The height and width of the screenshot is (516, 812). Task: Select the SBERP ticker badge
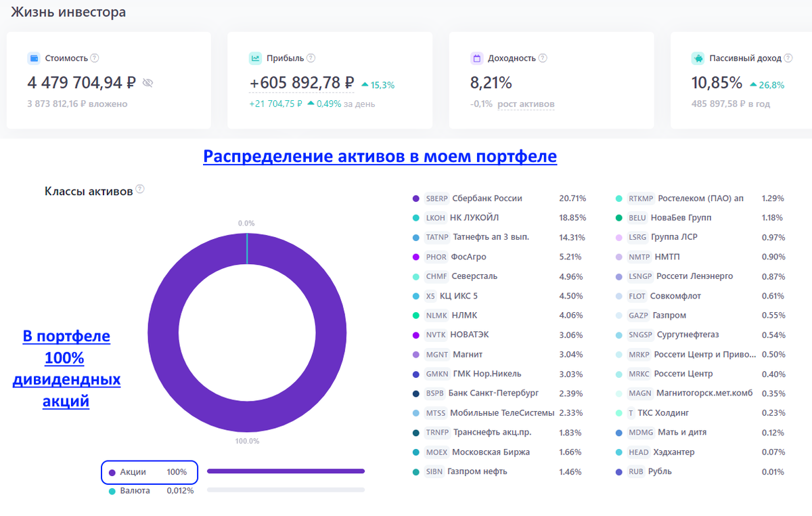pyautogui.click(x=437, y=198)
